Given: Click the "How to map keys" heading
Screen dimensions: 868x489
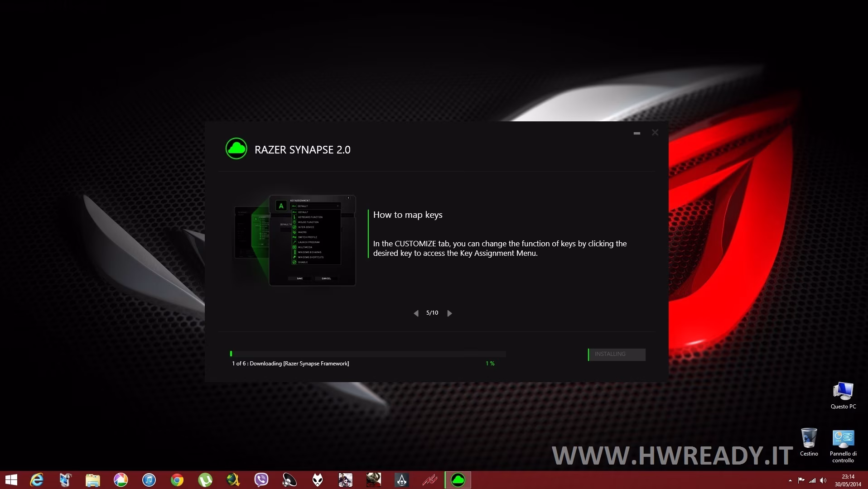Looking at the screenshot, I should (x=408, y=215).
